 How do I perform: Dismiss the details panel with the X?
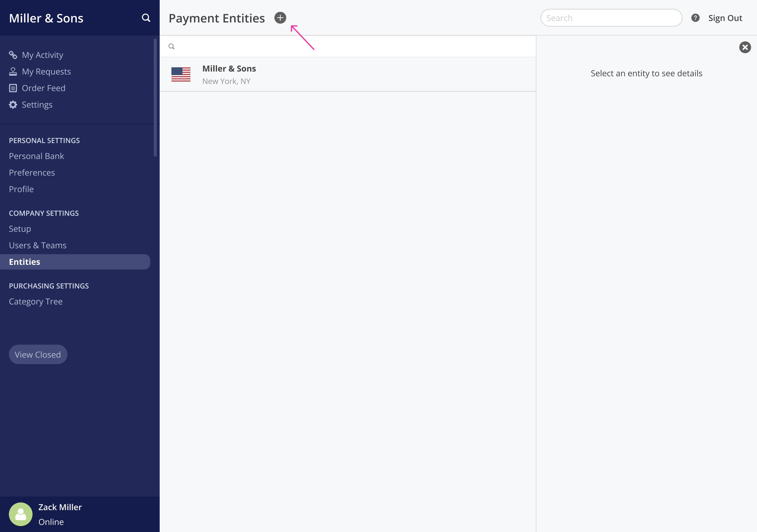pyautogui.click(x=745, y=47)
